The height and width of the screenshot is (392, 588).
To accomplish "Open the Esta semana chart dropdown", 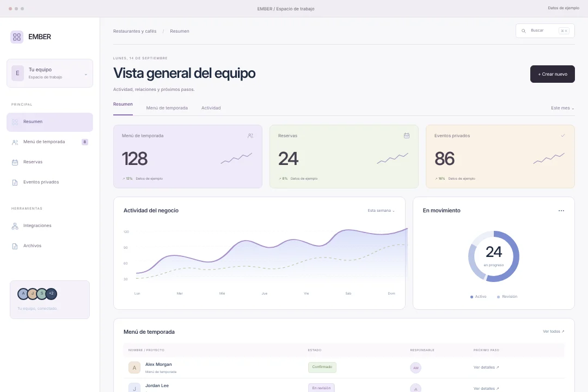I will (x=381, y=211).
